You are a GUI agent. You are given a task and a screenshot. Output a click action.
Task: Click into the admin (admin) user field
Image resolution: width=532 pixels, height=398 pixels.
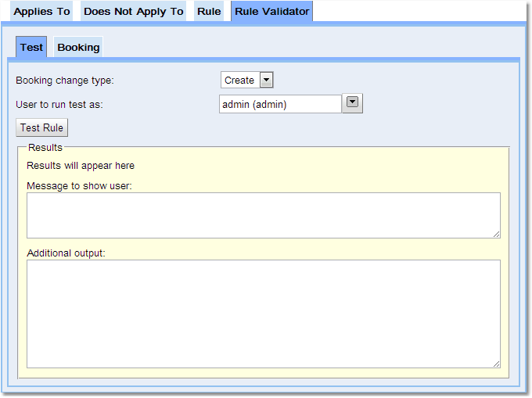point(280,104)
